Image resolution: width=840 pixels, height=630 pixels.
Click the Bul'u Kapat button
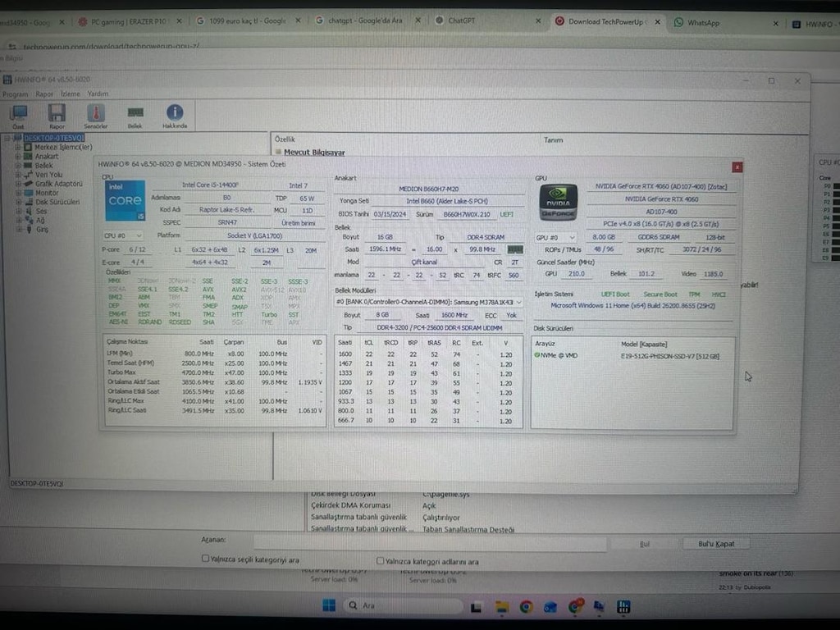[716, 544]
